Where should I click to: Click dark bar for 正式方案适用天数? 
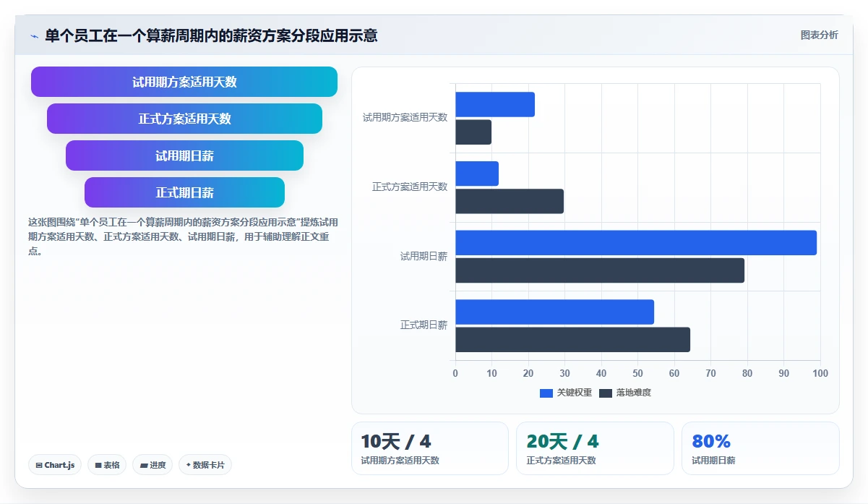(510, 201)
